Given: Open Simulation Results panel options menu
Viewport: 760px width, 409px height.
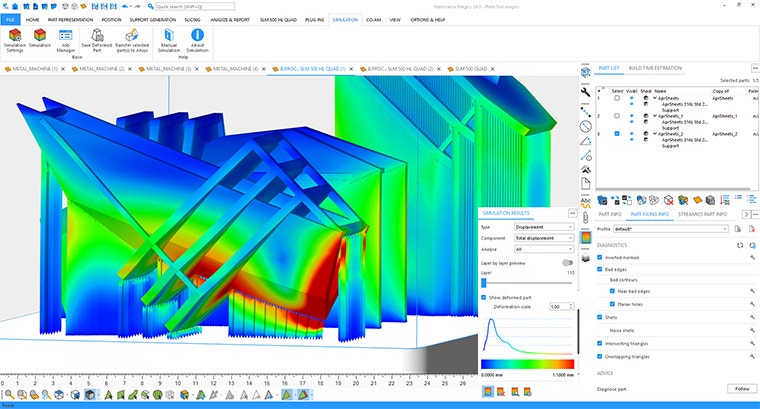Looking at the screenshot, I should coord(572,213).
